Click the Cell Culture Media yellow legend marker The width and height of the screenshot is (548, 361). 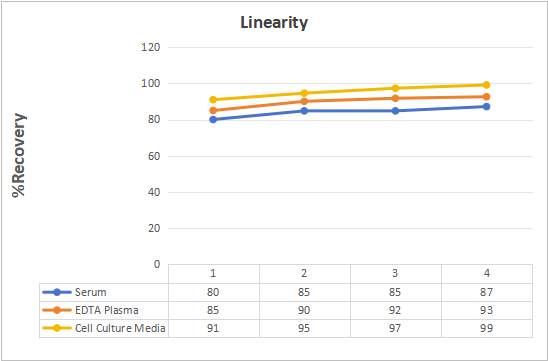tap(57, 328)
